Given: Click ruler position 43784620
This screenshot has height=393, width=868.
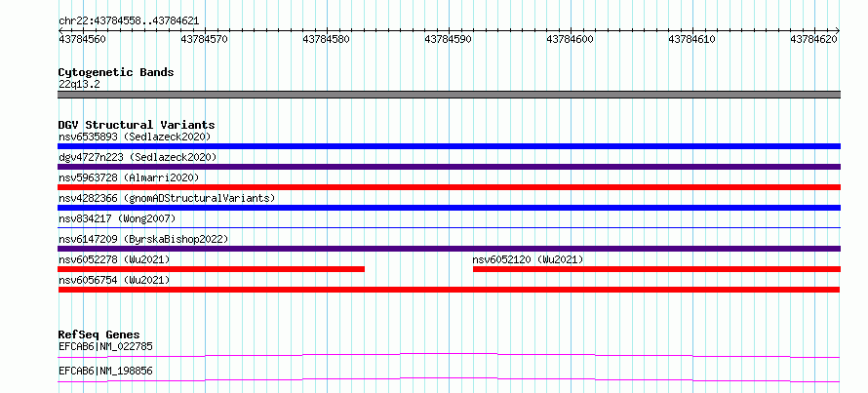Looking at the screenshot, I should [813, 39].
